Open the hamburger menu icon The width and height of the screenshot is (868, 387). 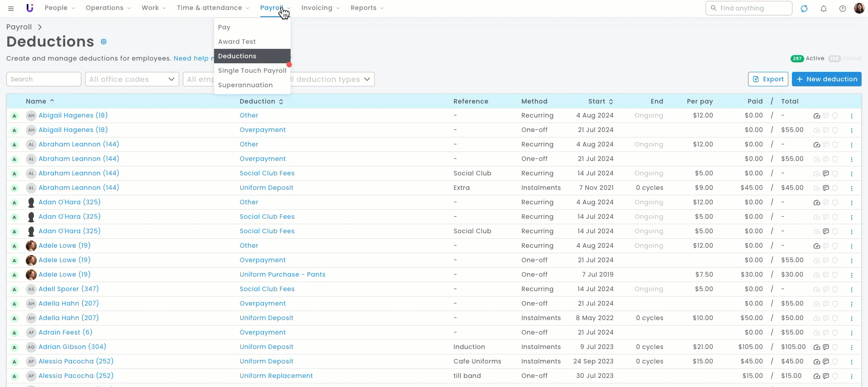click(x=11, y=8)
